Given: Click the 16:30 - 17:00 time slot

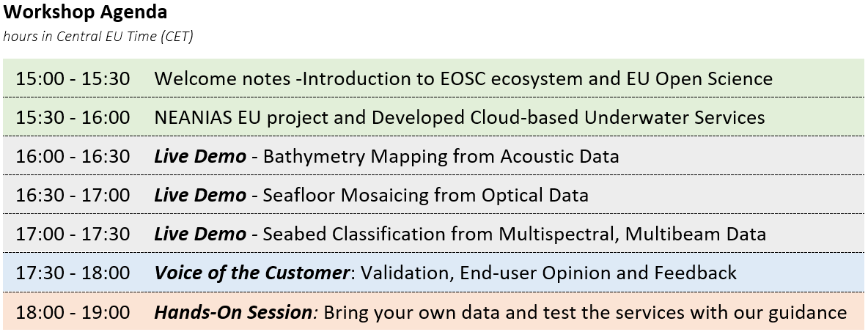Looking at the screenshot, I should pyautogui.click(x=73, y=195).
